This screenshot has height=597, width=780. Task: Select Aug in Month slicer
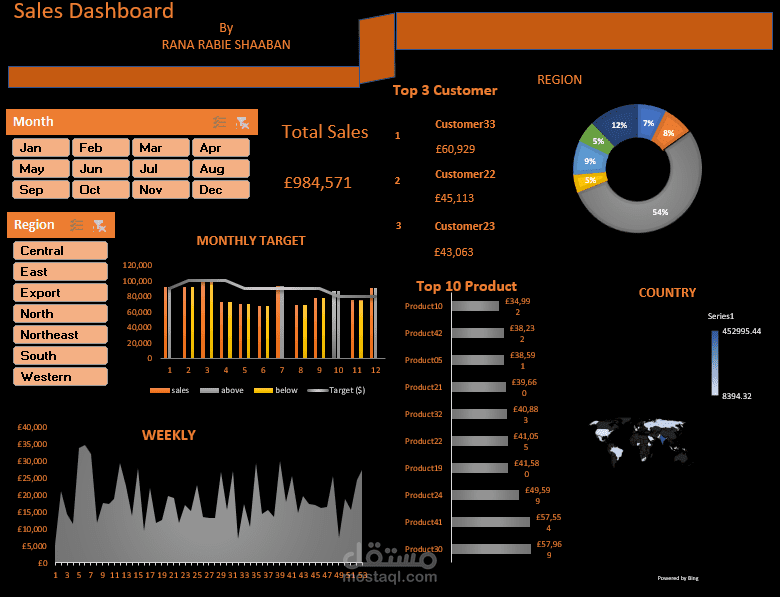(221, 169)
